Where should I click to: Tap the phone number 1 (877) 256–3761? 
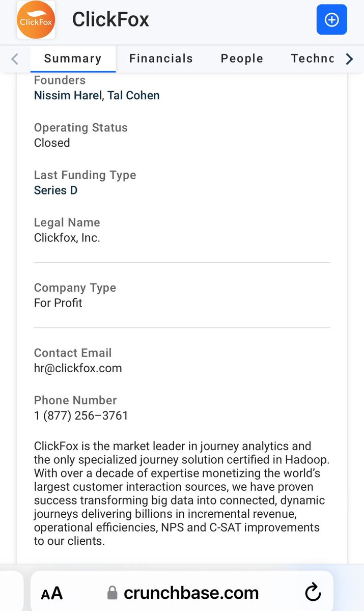coord(81,415)
